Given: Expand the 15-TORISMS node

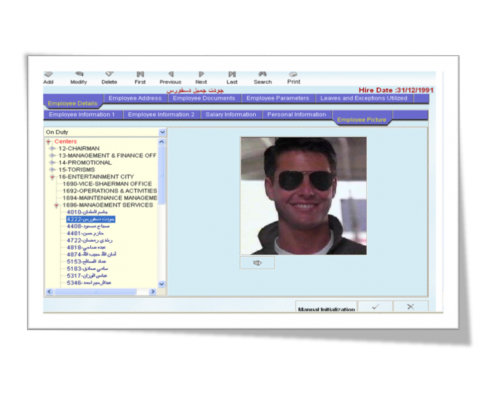Looking at the screenshot, I should 52,170.
